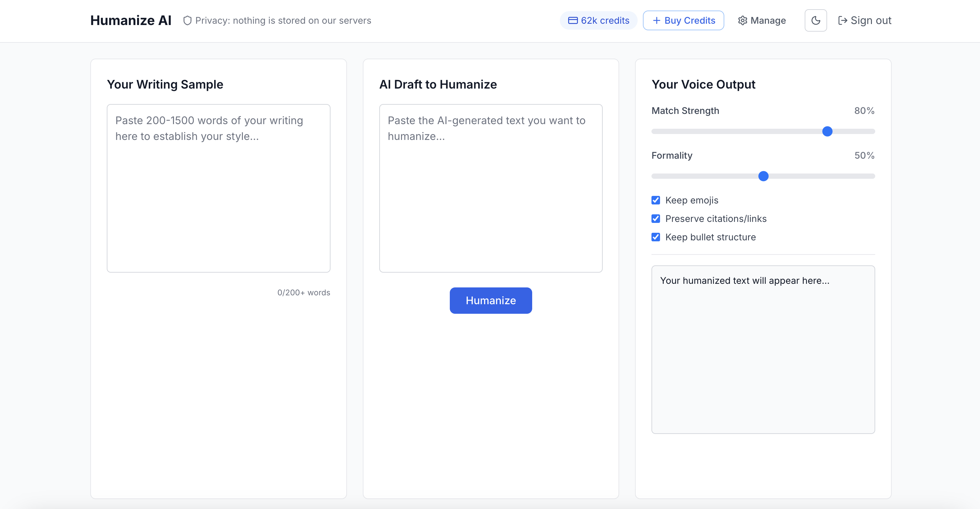The height and width of the screenshot is (509, 980).
Task: Click the Match Strength slider handle
Action: [827, 131]
